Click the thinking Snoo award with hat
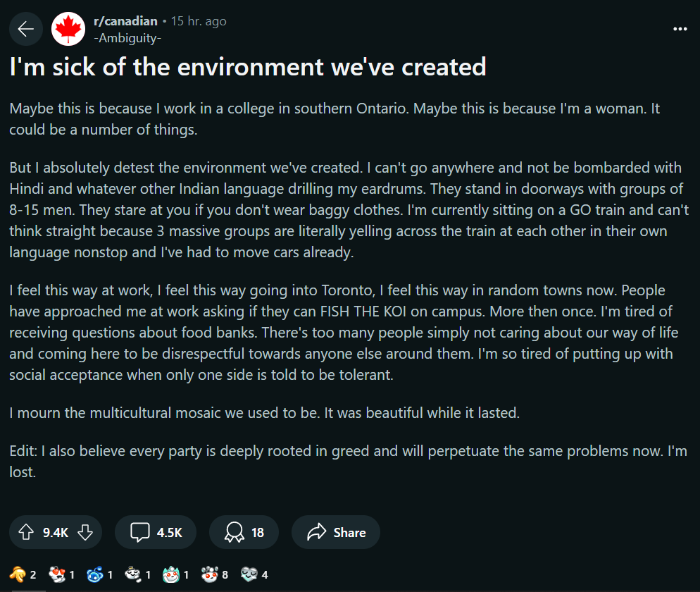This screenshot has height=592, width=700. coord(132,574)
